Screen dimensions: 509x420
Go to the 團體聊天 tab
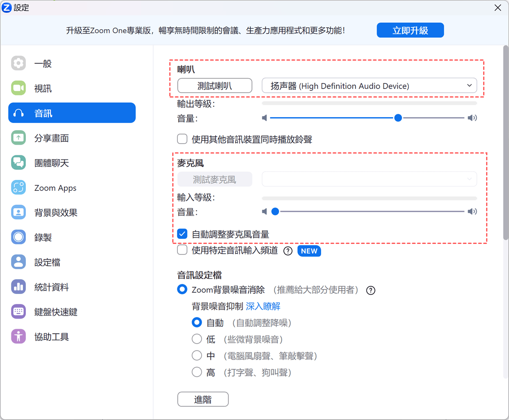(72, 163)
